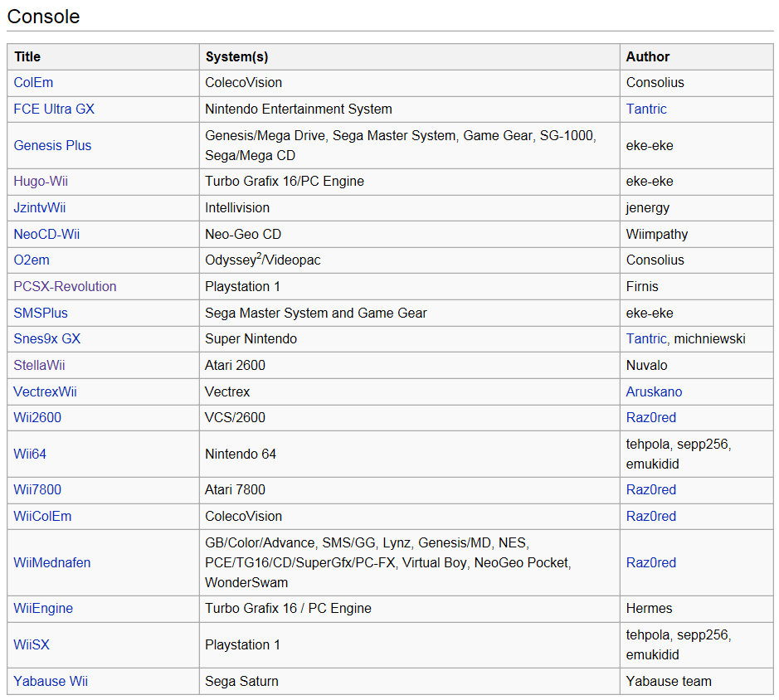Open the FCE Ultra GX link
Viewport: 779px width, 700px height.
54,109
